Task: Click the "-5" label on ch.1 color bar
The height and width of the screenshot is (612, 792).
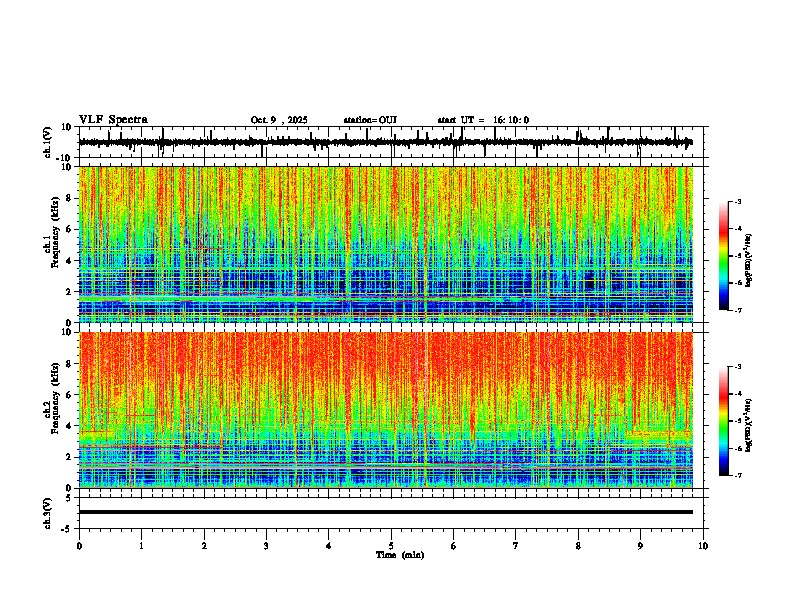Action: coord(736,256)
